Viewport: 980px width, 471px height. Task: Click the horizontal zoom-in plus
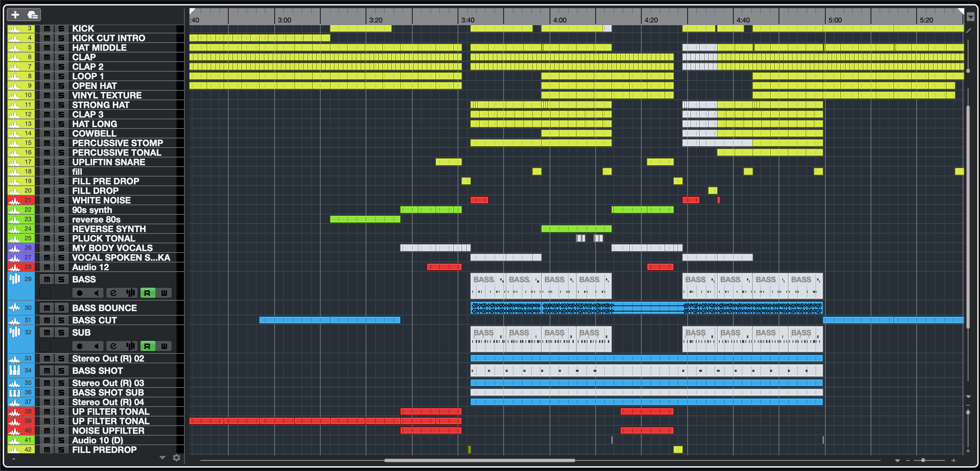click(x=953, y=460)
